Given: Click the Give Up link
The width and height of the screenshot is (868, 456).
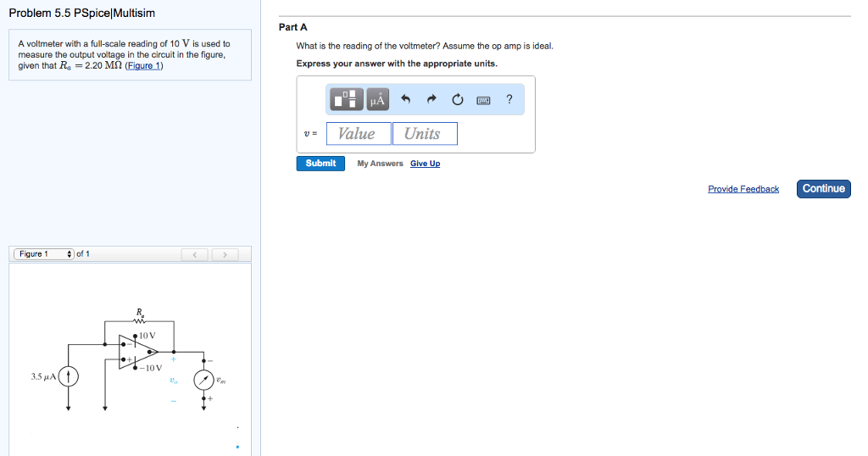Looking at the screenshot, I should 425,164.
